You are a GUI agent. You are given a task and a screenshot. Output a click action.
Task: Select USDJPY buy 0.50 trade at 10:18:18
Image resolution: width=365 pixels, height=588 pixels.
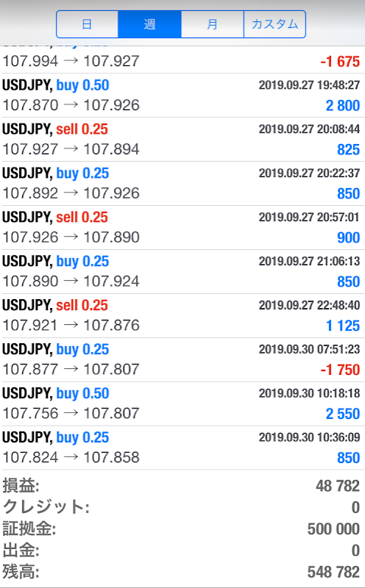point(182,404)
